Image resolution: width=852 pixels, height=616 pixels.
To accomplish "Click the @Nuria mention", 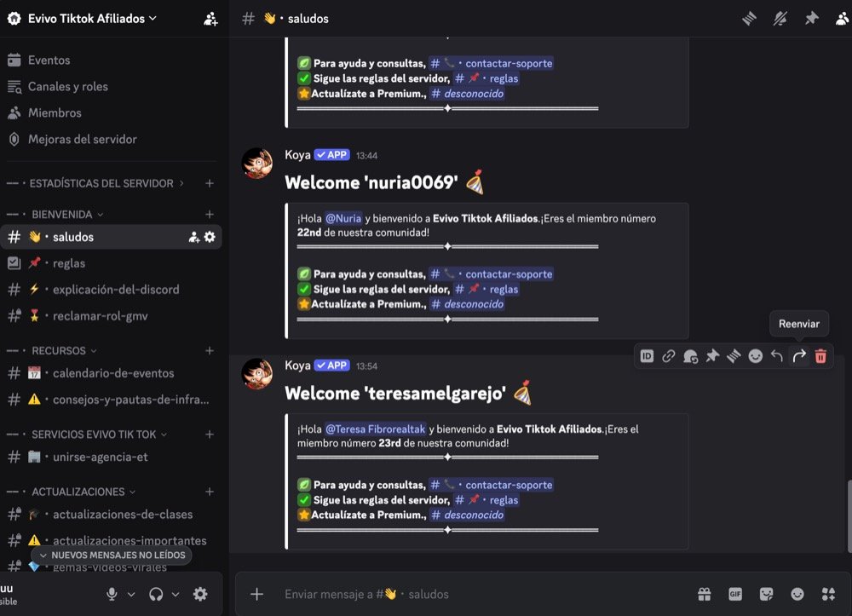I will [343, 218].
